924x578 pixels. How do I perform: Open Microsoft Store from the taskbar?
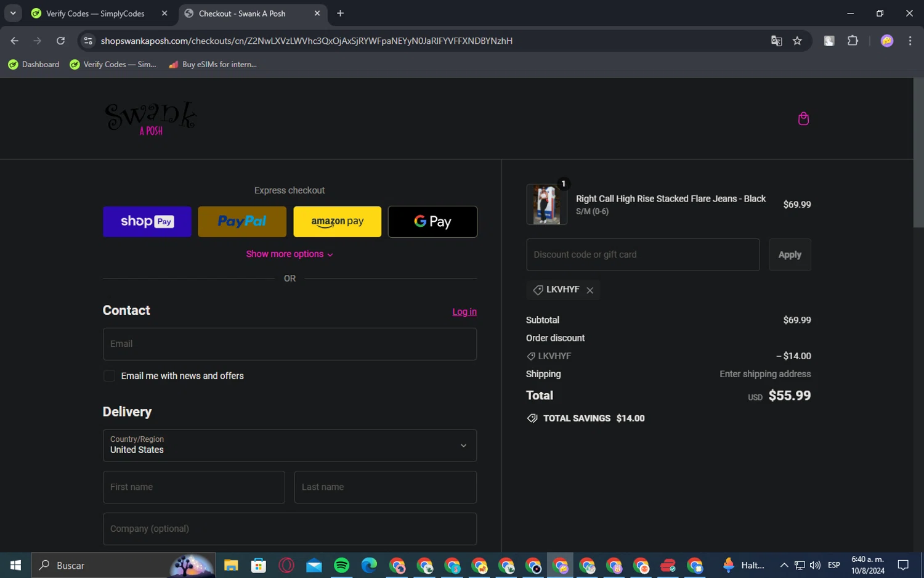pyautogui.click(x=259, y=565)
